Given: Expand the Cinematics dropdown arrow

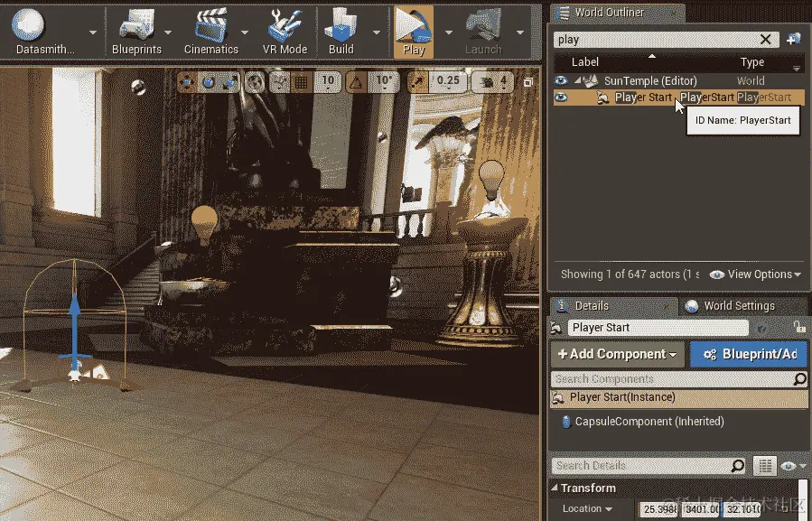Looking at the screenshot, I should 245,33.
